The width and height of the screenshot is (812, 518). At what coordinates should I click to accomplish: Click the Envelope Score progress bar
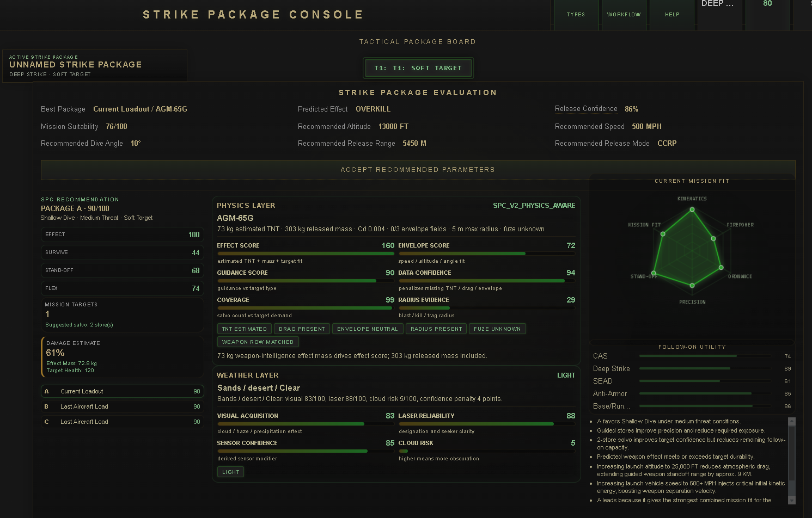click(487, 254)
